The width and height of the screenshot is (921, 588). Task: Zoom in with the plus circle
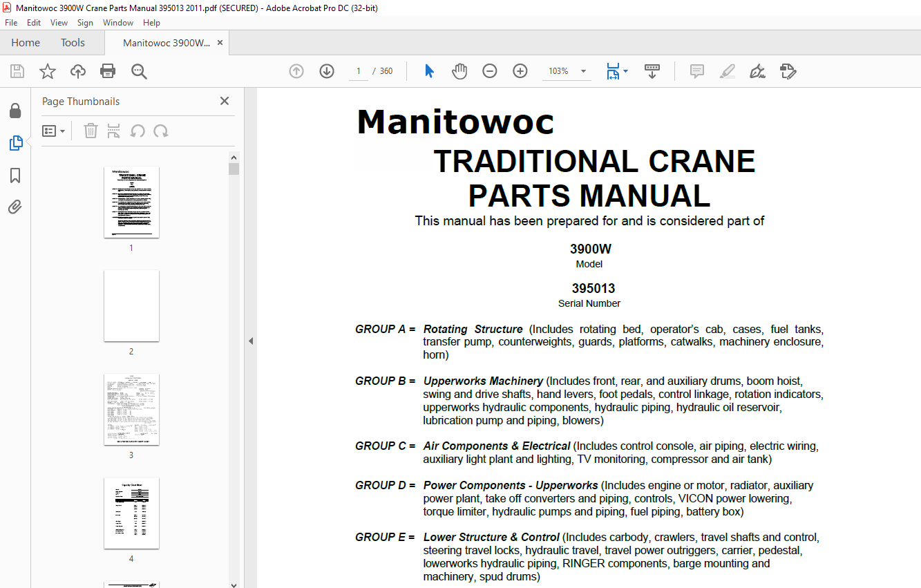click(x=520, y=71)
